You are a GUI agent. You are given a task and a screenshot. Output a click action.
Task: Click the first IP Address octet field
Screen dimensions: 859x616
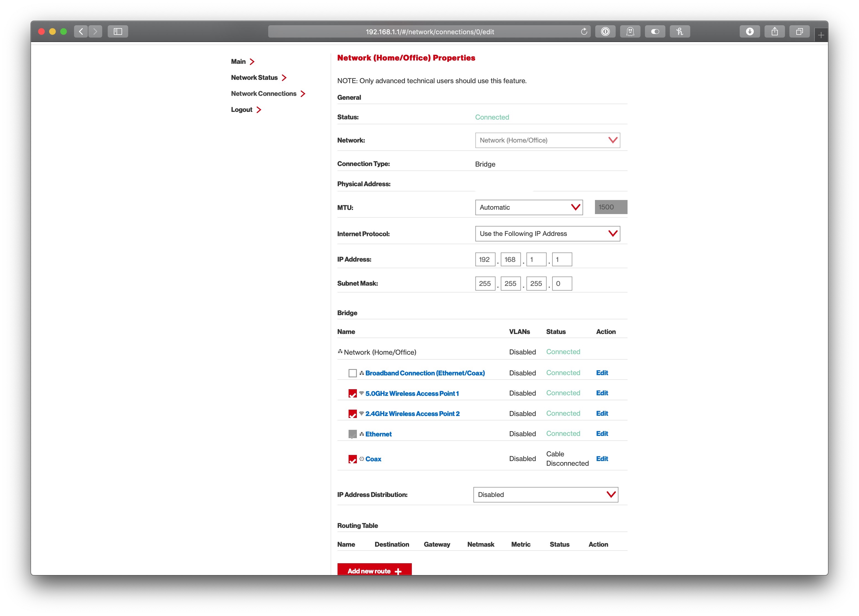coord(485,259)
